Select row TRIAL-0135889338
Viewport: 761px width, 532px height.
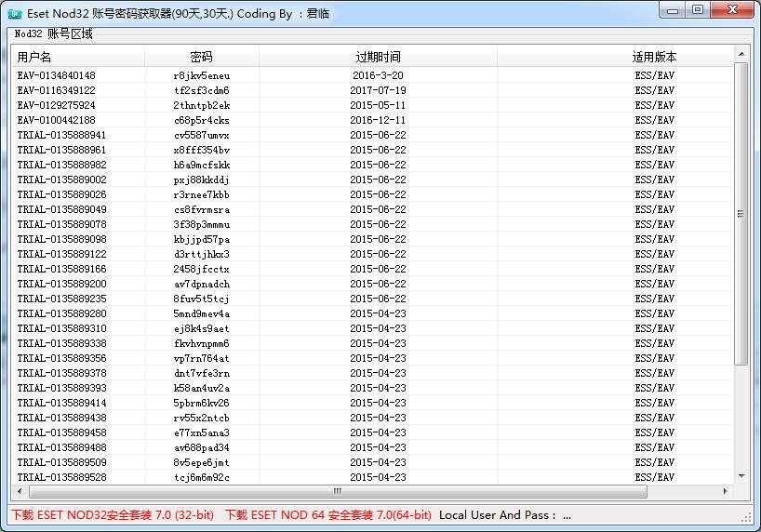tap(373, 343)
